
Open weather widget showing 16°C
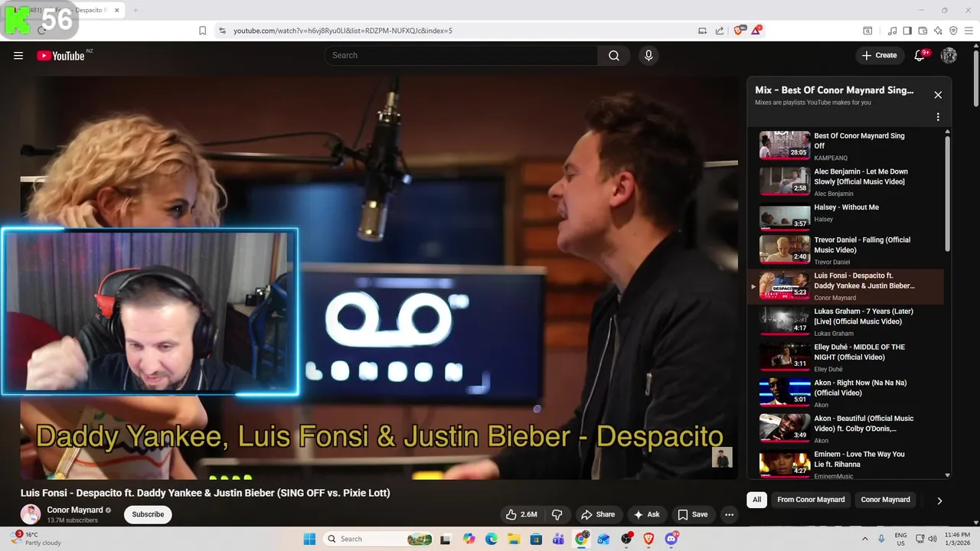pos(37,539)
